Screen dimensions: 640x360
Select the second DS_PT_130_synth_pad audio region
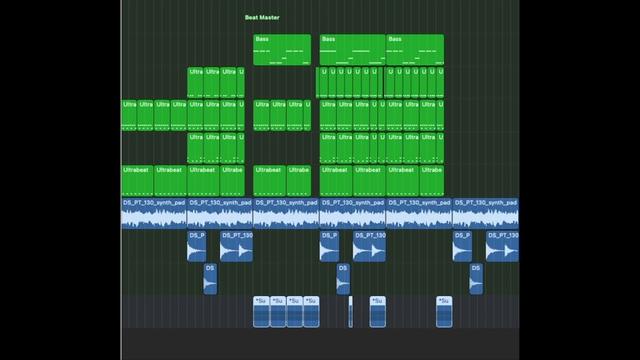220,213
